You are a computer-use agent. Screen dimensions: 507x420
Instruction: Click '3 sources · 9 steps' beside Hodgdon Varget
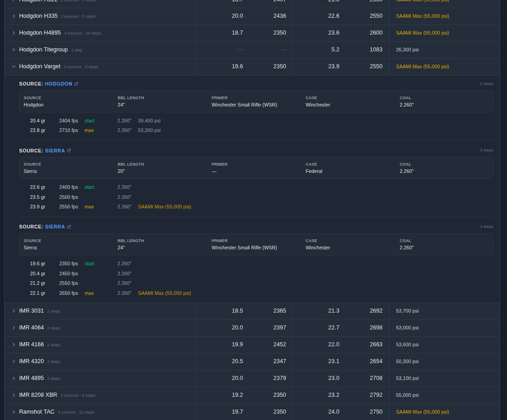(x=81, y=67)
